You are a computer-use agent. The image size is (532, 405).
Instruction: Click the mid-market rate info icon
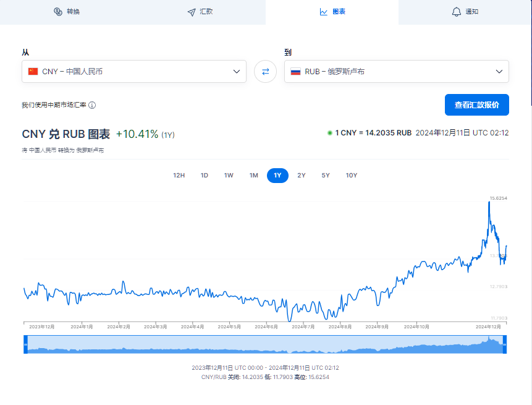pos(92,105)
